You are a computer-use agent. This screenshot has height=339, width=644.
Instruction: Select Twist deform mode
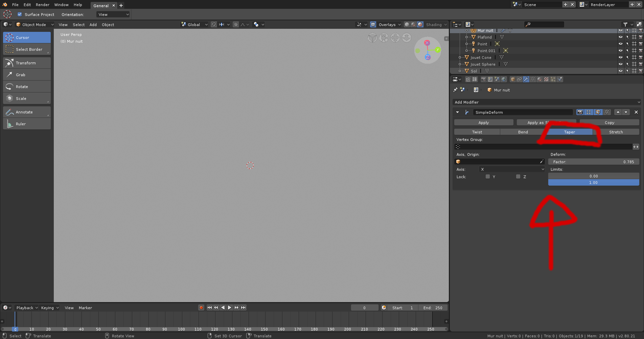(477, 132)
